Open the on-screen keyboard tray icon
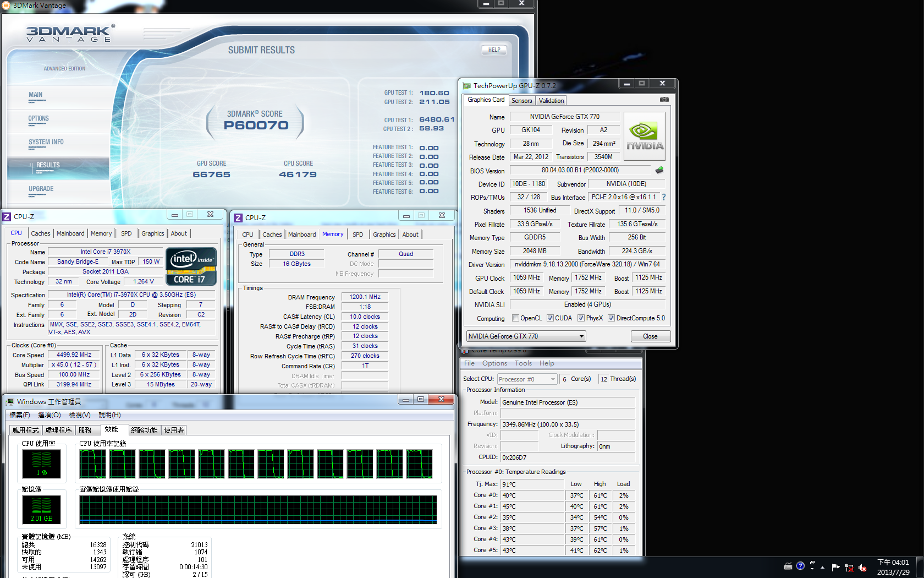This screenshot has height=578, width=924. pos(788,566)
